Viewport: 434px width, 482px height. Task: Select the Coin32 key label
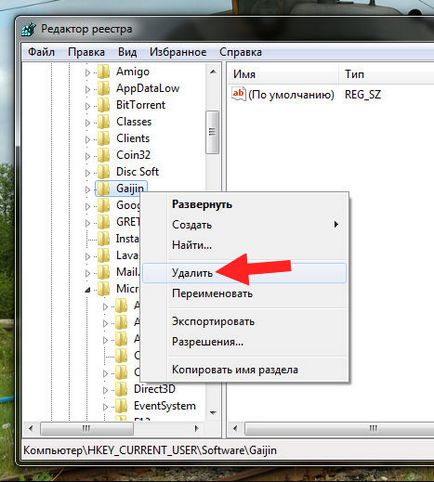click(x=133, y=155)
